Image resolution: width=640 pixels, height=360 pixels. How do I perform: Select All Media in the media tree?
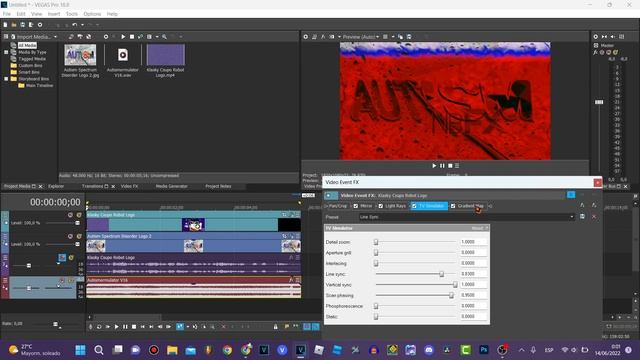(27, 46)
